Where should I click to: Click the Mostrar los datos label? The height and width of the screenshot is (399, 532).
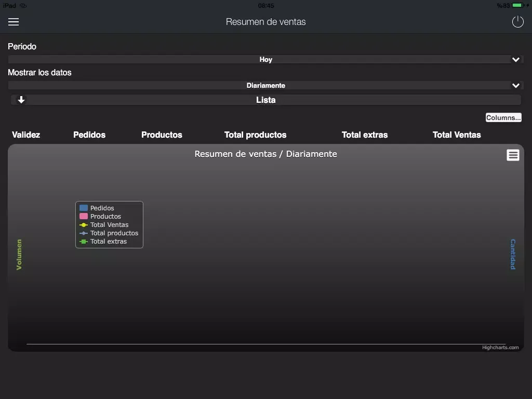click(x=39, y=72)
